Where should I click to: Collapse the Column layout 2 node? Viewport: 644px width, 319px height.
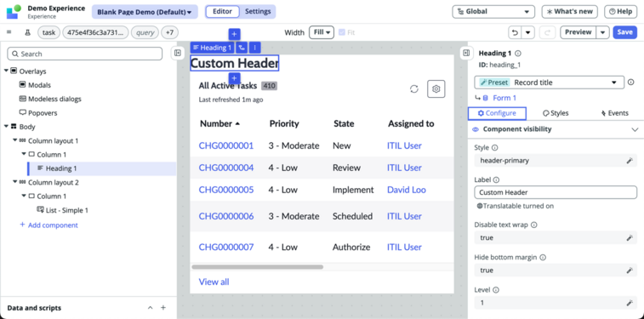pos(15,182)
